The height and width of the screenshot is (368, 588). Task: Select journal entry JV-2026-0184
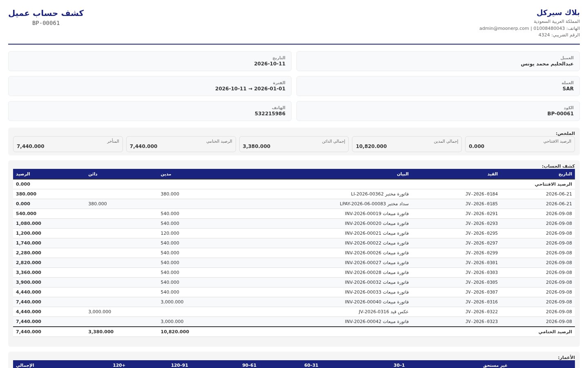point(481,194)
